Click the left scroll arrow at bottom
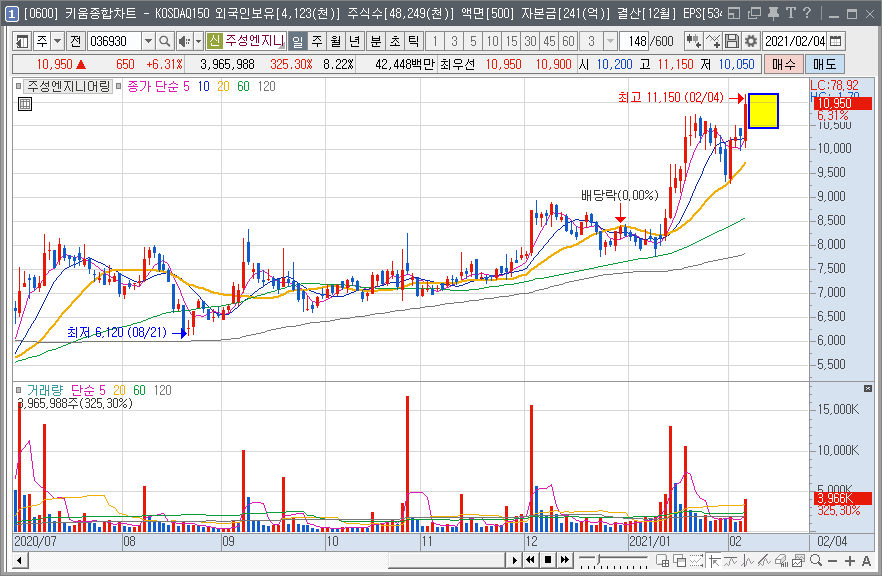Screen dimensions: 882x576 tap(20, 560)
